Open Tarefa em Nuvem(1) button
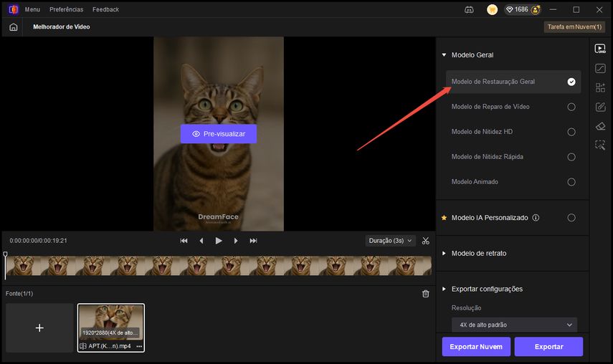Image resolution: width=613 pixels, height=364 pixels. (x=574, y=27)
